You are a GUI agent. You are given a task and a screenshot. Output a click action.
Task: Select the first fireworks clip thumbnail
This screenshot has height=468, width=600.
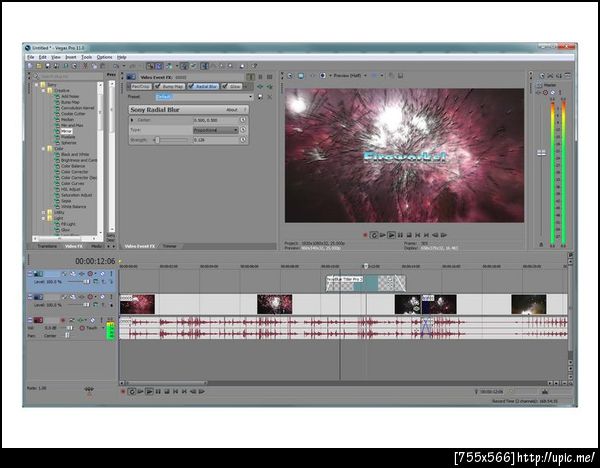click(137, 304)
